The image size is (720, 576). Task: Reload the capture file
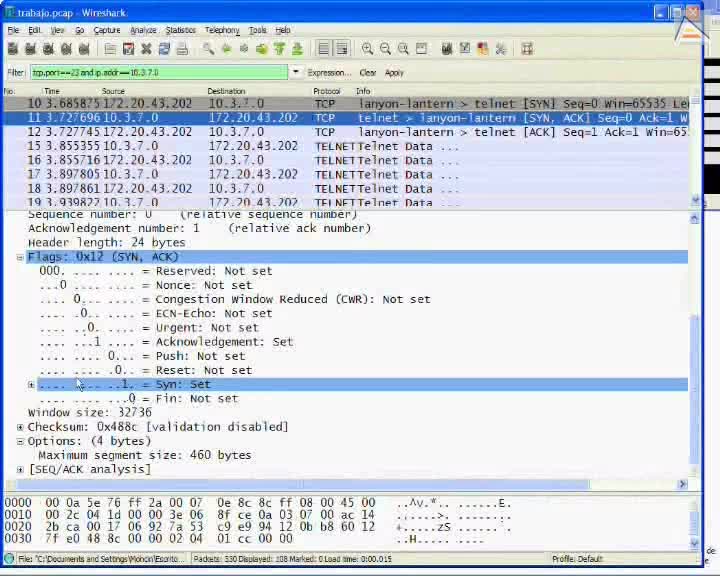point(164,49)
